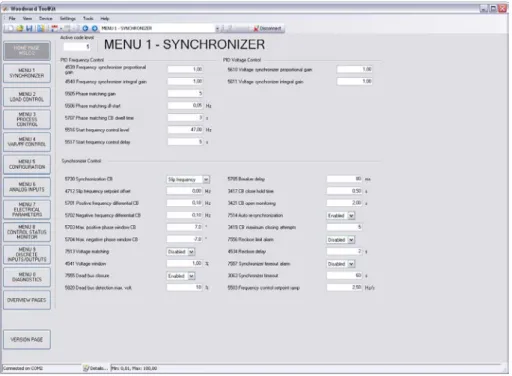
Task: Open the View menu
Action: tap(27, 18)
